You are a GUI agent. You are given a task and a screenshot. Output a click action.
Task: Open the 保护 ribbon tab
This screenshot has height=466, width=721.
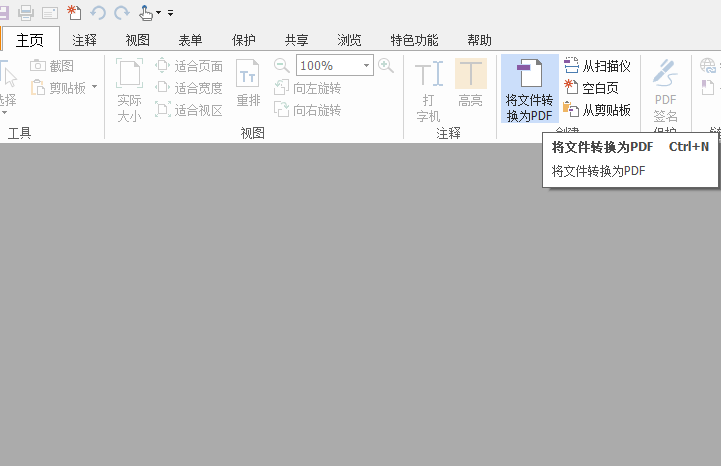point(244,40)
